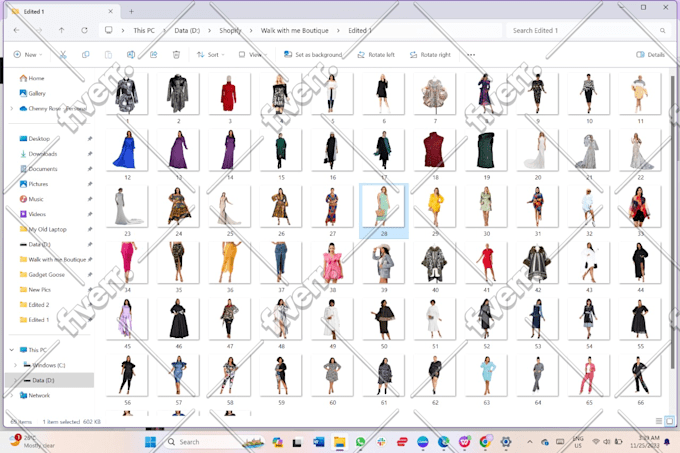Open Pictures in the sidebar
Screen dimensions: 680x453
[x=38, y=184]
